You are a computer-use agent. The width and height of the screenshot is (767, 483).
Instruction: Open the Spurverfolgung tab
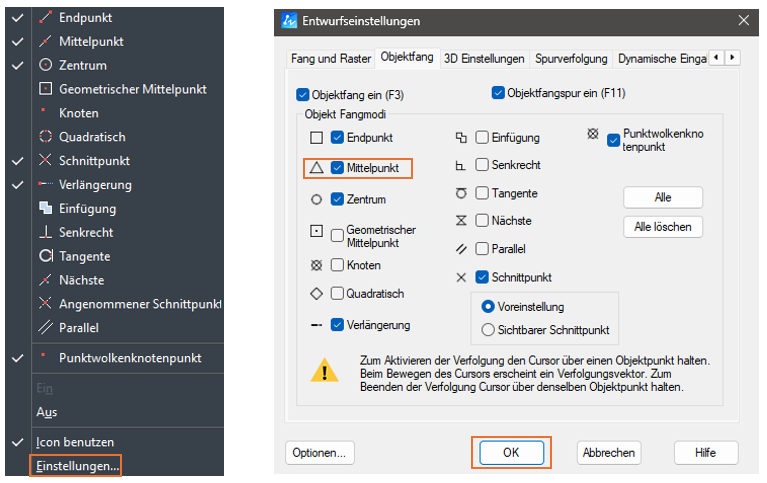point(571,58)
